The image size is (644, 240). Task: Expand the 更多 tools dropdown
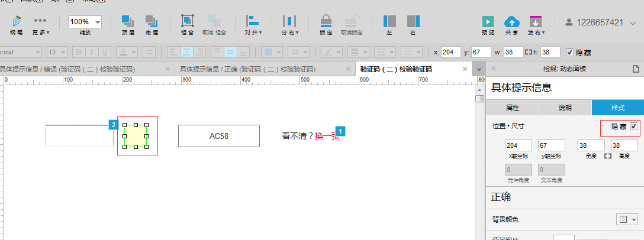click(41, 25)
